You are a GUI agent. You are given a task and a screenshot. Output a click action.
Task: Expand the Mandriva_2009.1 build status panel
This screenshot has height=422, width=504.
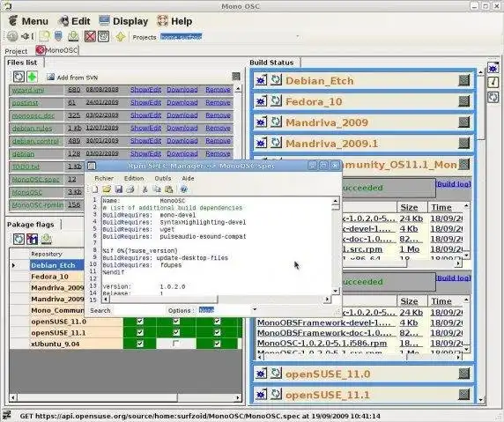point(463,143)
